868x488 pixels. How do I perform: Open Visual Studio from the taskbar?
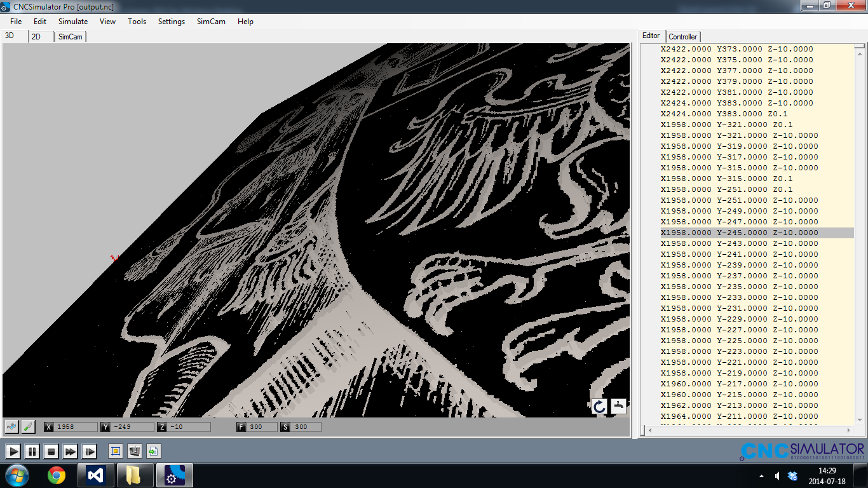95,475
